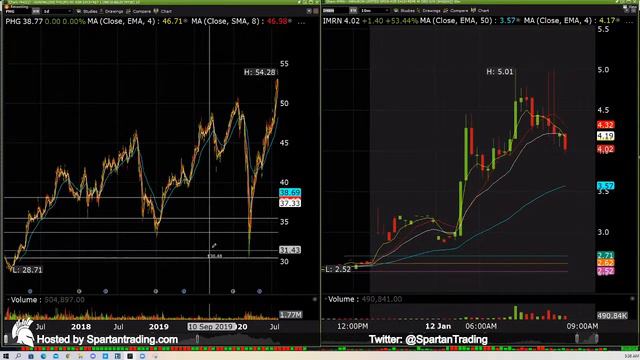
Task: Click the L: 28.71 low marker
Action: click(27, 270)
